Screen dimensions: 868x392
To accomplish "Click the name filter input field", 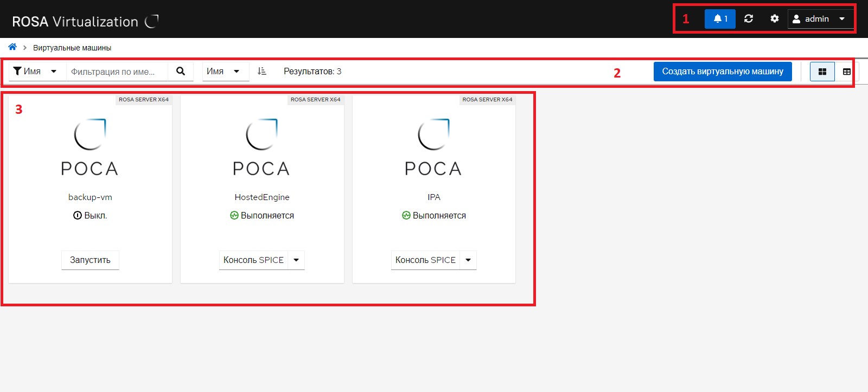I will pos(117,72).
